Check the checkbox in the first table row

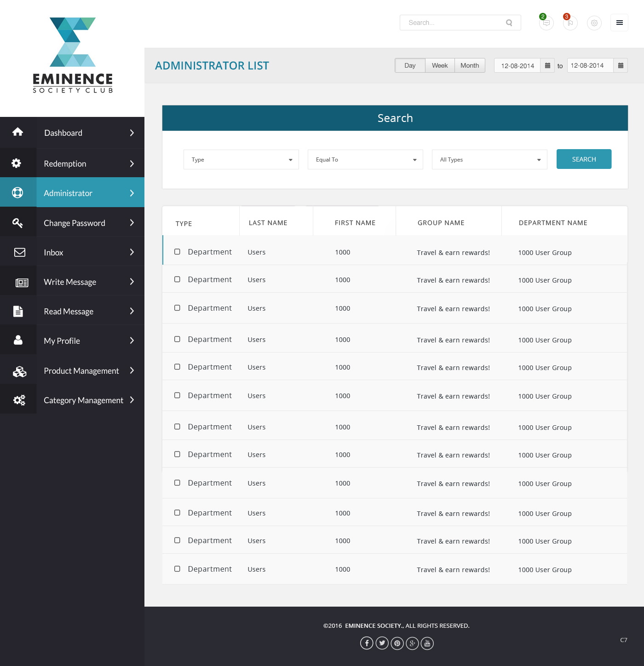tap(177, 251)
